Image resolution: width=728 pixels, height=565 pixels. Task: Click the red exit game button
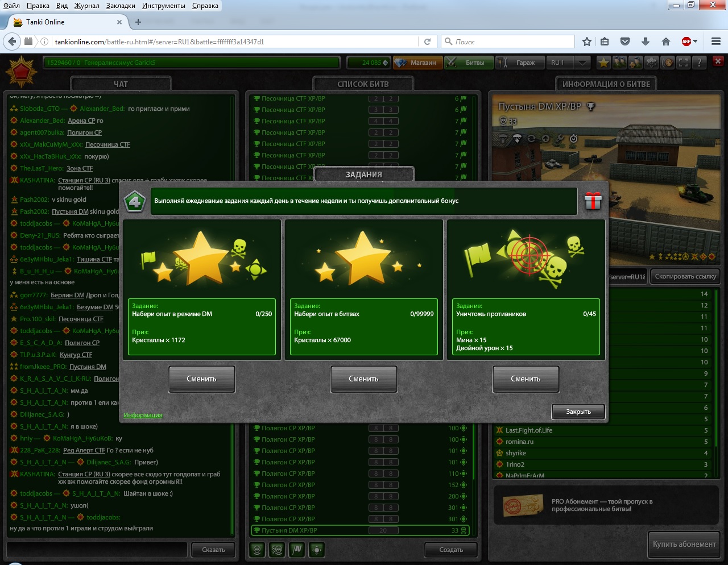(x=718, y=61)
